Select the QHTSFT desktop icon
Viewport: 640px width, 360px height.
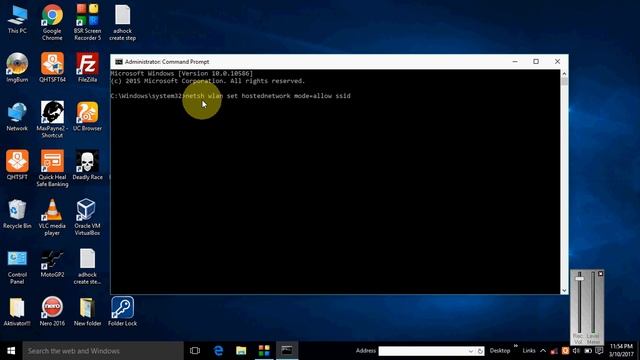point(17,165)
